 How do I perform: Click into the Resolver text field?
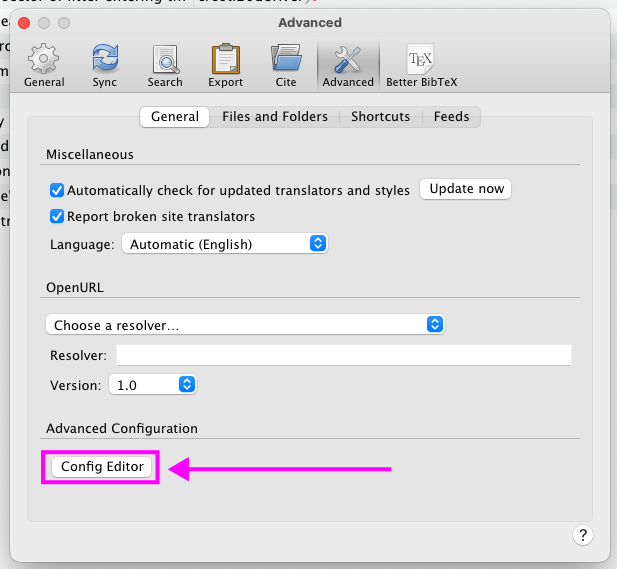click(x=343, y=356)
